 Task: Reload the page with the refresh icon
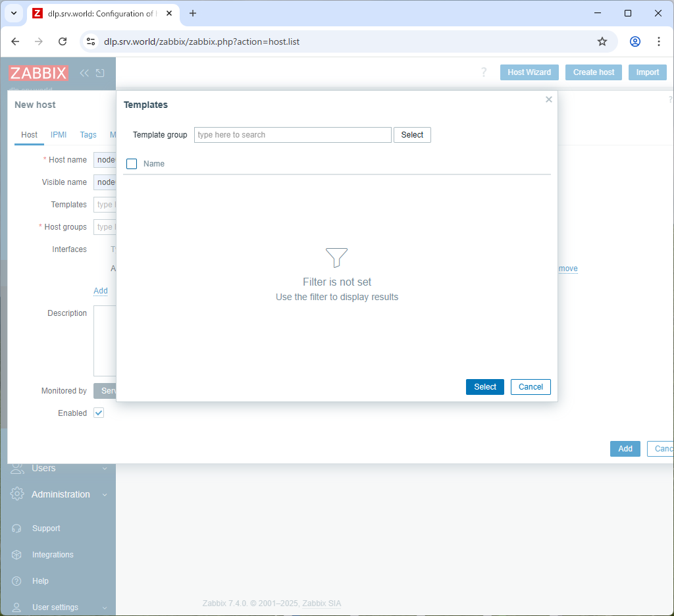click(x=63, y=41)
